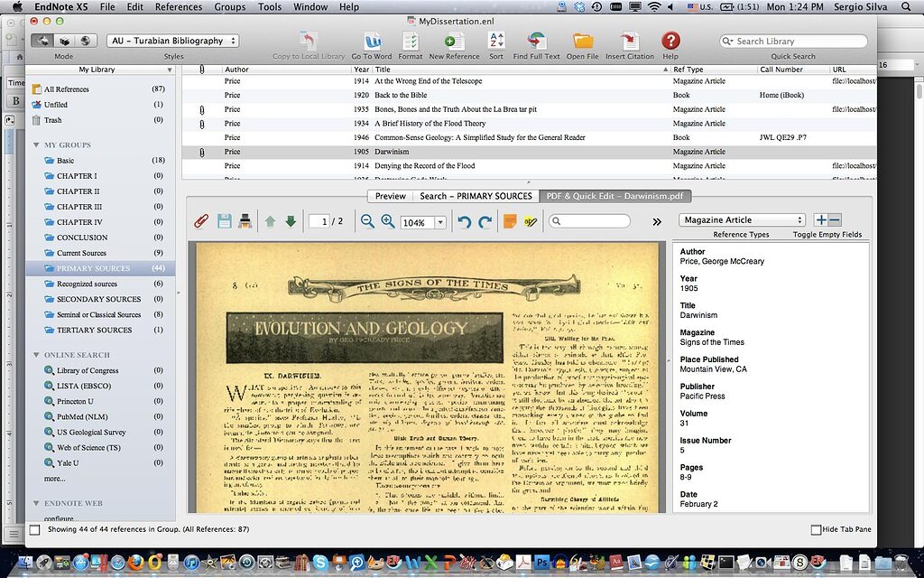Screen dimensions: 924x578
Task: Select the PRIMARY SOURCES group
Action: (93, 268)
